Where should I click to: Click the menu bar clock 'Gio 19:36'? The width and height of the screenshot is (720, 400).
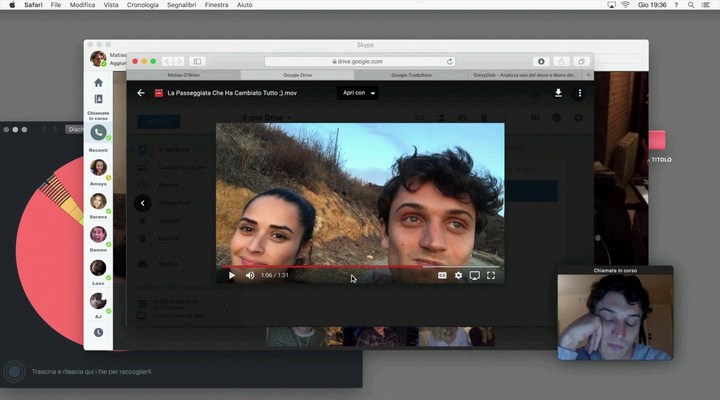(x=652, y=5)
